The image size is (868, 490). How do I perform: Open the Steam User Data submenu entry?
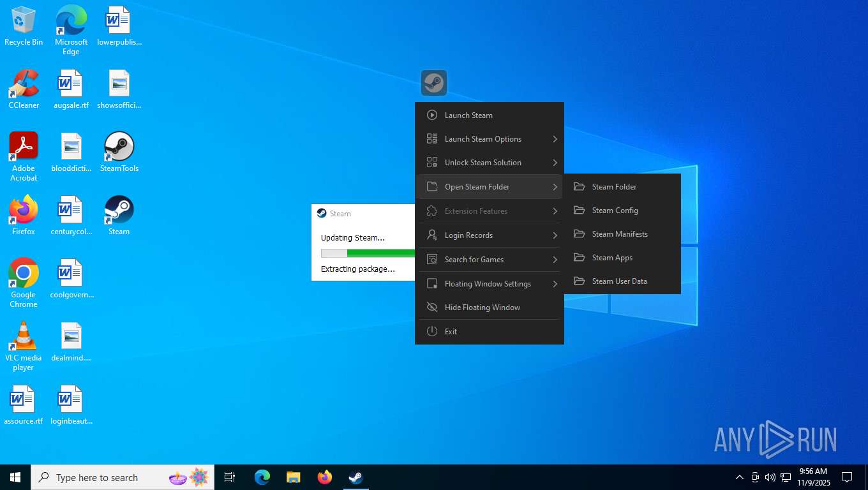pyautogui.click(x=622, y=281)
